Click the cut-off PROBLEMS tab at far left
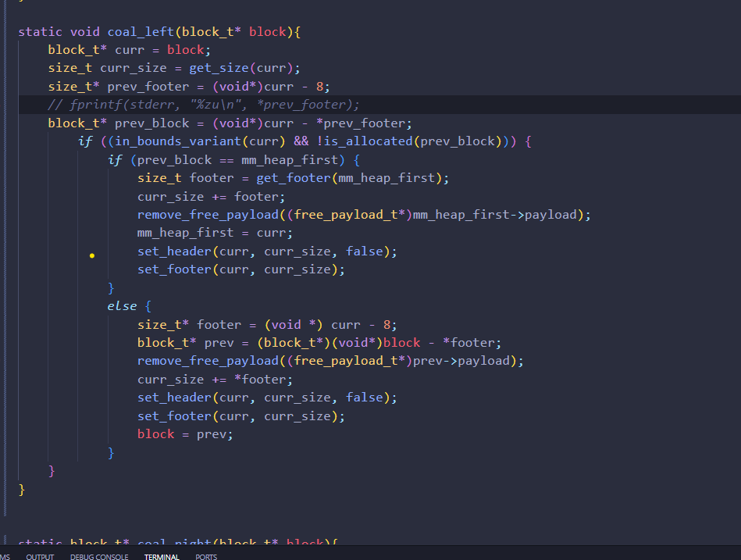741x560 pixels. point(5,556)
